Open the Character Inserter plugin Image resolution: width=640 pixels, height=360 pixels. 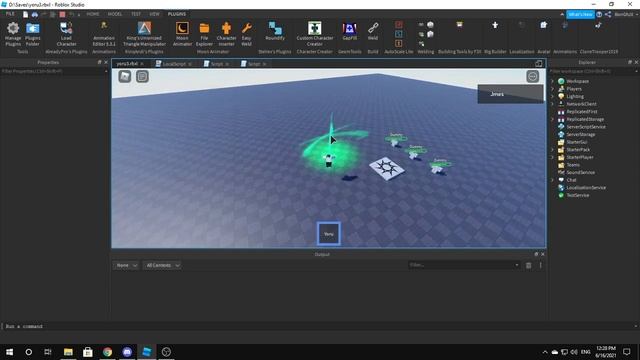pyautogui.click(x=226, y=34)
